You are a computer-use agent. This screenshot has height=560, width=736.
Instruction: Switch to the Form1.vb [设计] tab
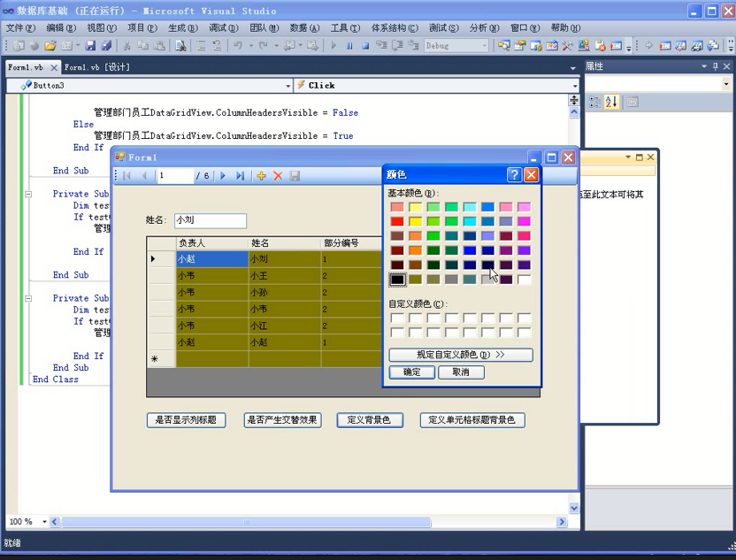96,67
